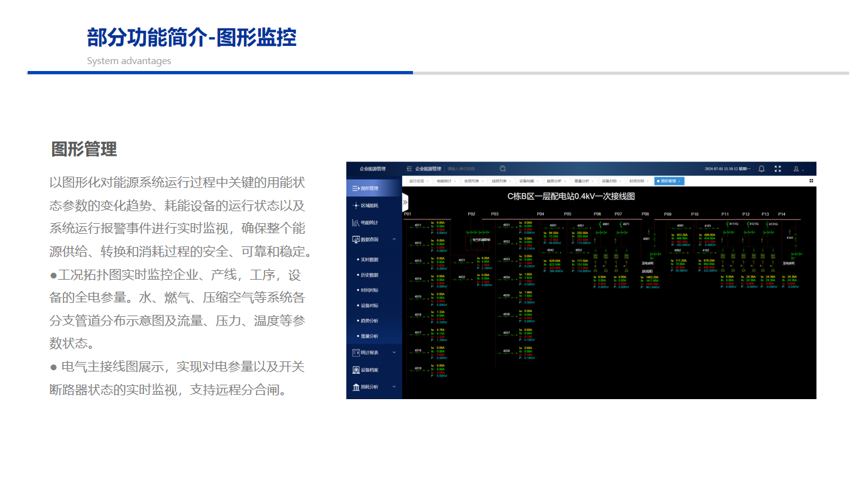Open the tab grid icon at right
868x489 pixels.
coord(811,181)
